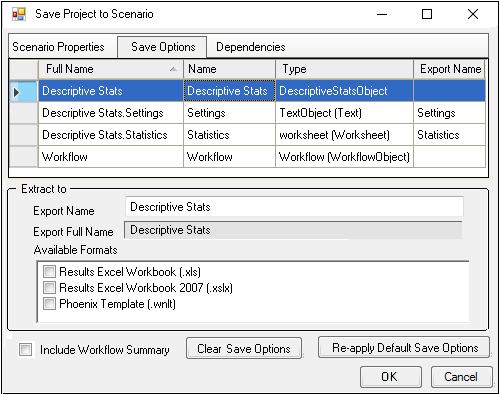
Task: Click the worksheet (Worksheet) type cell
Action: pos(344,135)
